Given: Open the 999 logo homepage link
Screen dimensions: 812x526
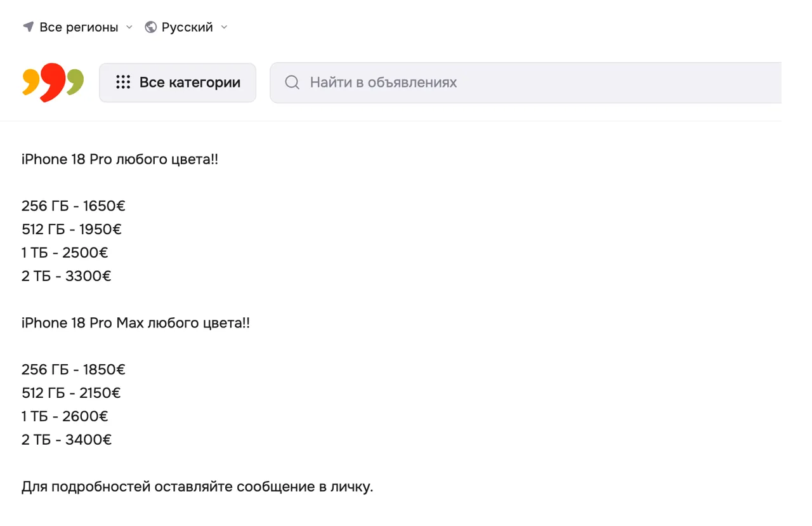Looking at the screenshot, I should tap(53, 82).
